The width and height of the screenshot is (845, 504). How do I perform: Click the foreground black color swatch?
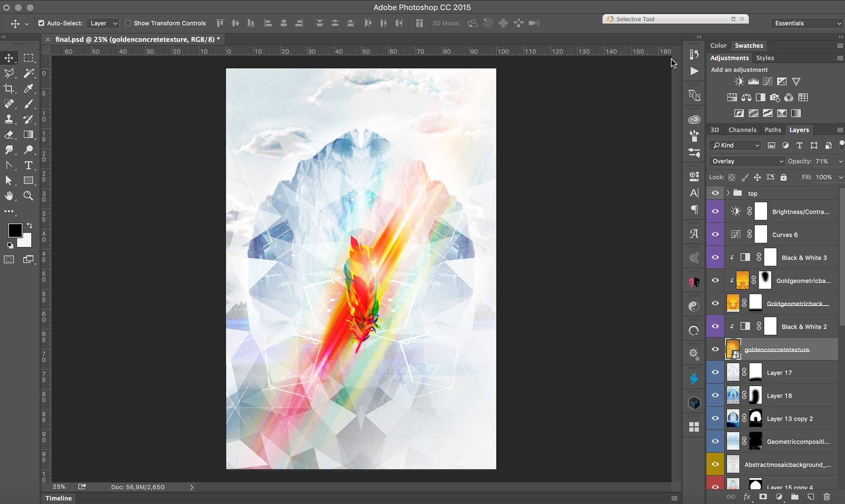[15, 230]
